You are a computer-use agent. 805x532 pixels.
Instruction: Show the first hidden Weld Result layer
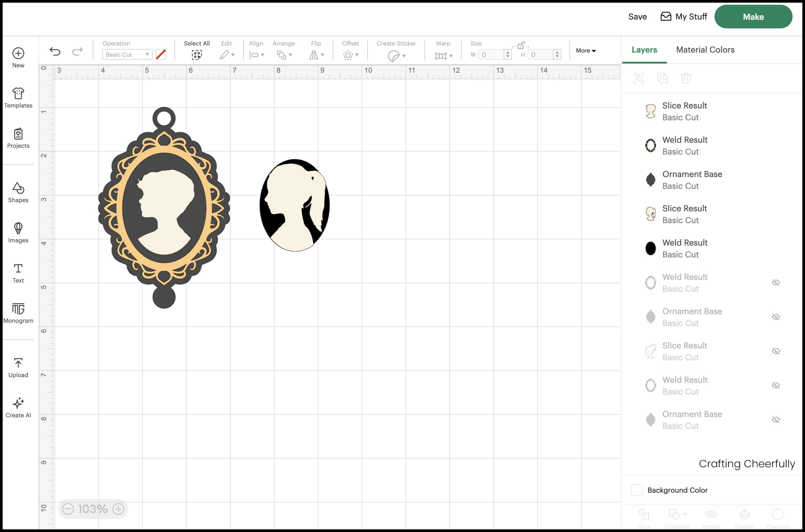tap(776, 282)
